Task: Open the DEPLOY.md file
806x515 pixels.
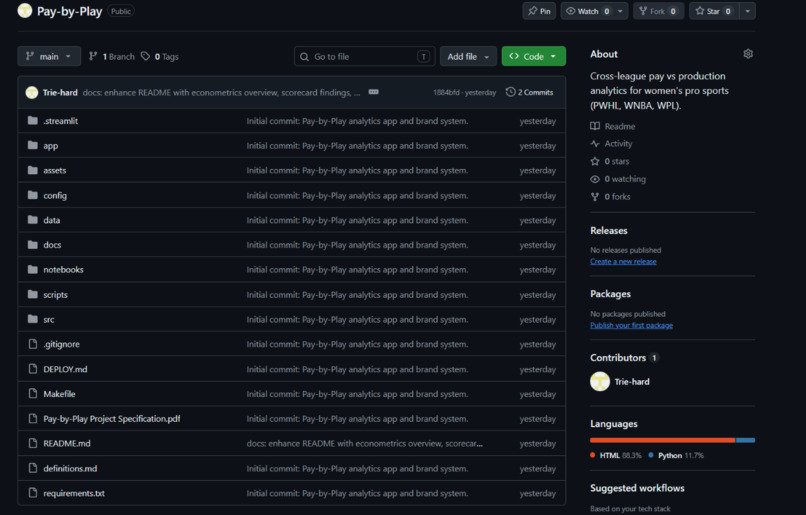Action: tap(65, 369)
